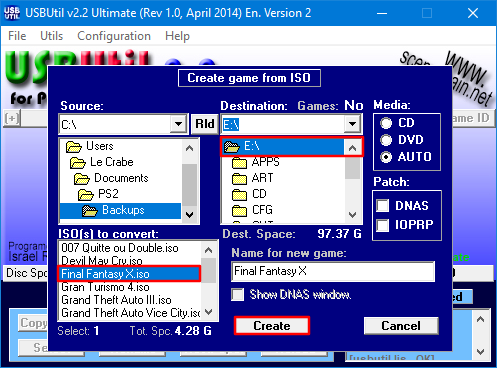Click the Destination list scrollbar thumb
Screen dimensions: 497x368
352,167
